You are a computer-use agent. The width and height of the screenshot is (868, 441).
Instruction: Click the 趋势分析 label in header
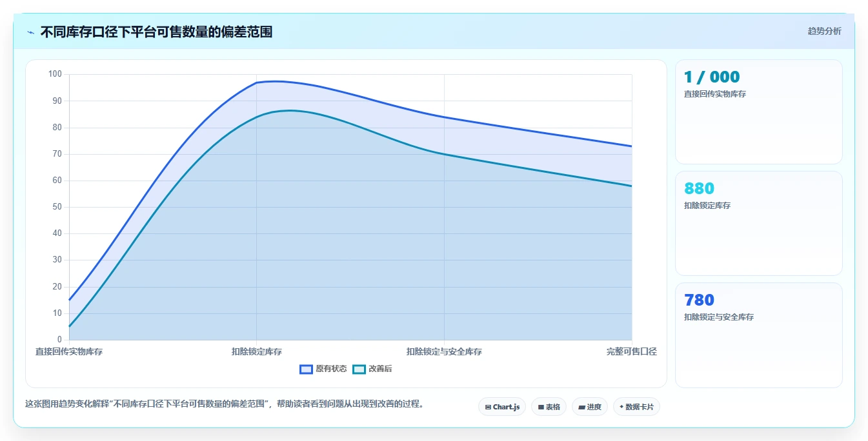pyautogui.click(x=824, y=31)
